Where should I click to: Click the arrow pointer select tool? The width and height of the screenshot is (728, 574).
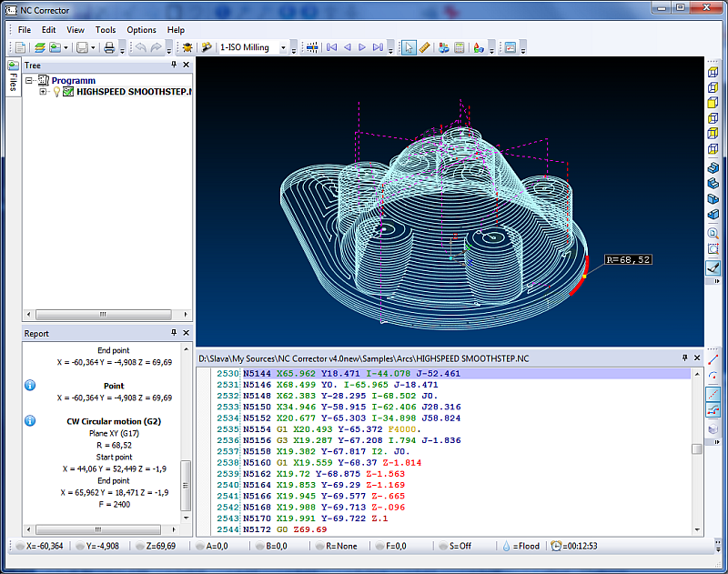click(409, 47)
